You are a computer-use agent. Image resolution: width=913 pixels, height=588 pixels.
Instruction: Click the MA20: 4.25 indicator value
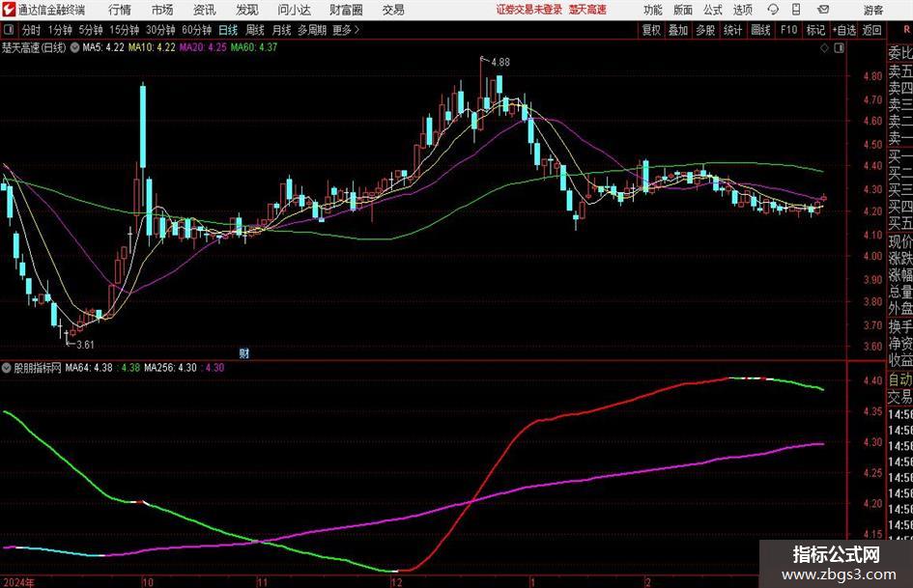[203, 47]
